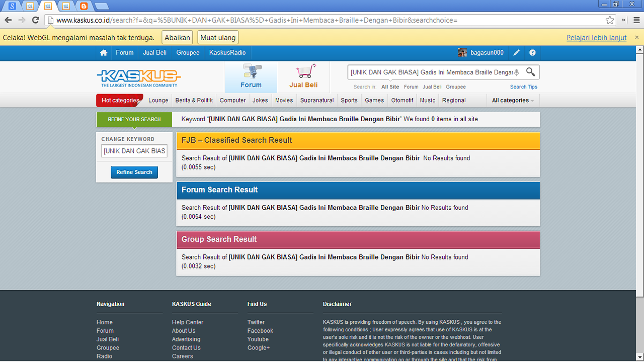The width and height of the screenshot is (644, 362).
Task: Click Groupee in the top blue bar
Action: click(188, 53)
